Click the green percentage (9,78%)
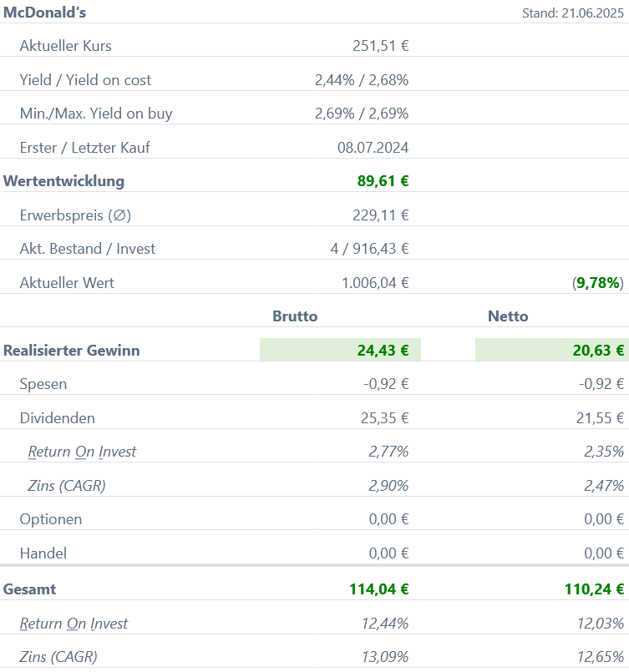This screenshot has height=672, width=629. (x=598, y=283)
